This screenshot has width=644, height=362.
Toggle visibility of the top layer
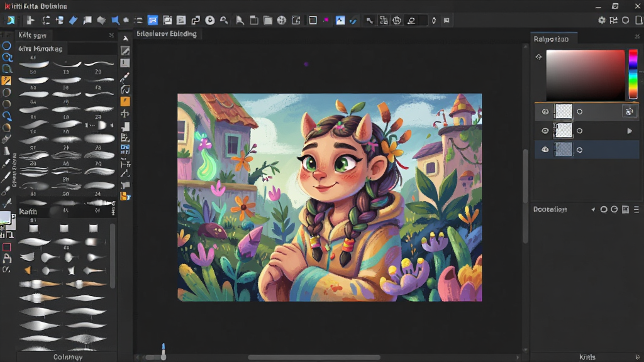click(x=545, y=112)
